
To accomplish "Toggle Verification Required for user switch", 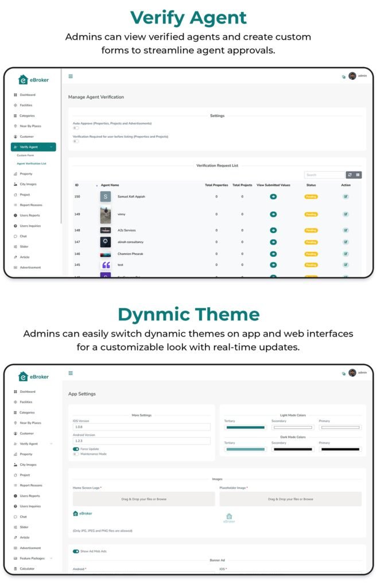I will tap(76, 141).
